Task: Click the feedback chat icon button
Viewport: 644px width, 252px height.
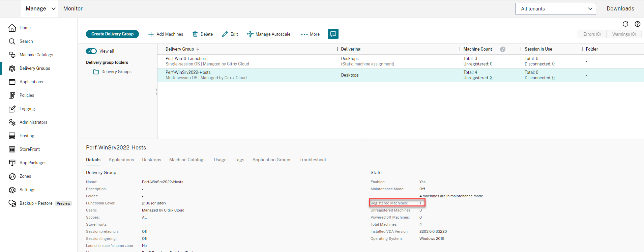Action: tap(333, 34)
